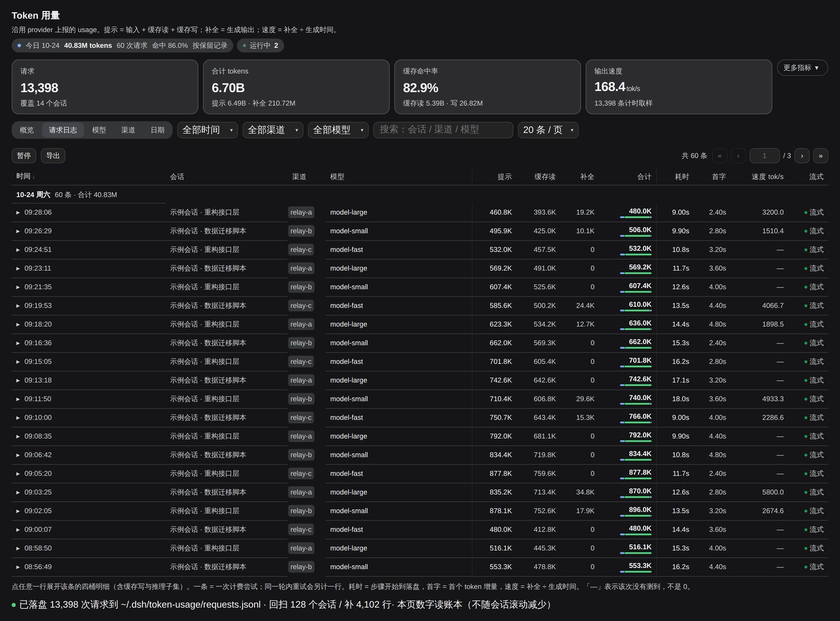Click model-fast in the 09:00:07 row
This screenshot has width=840, height=621.
346,529
